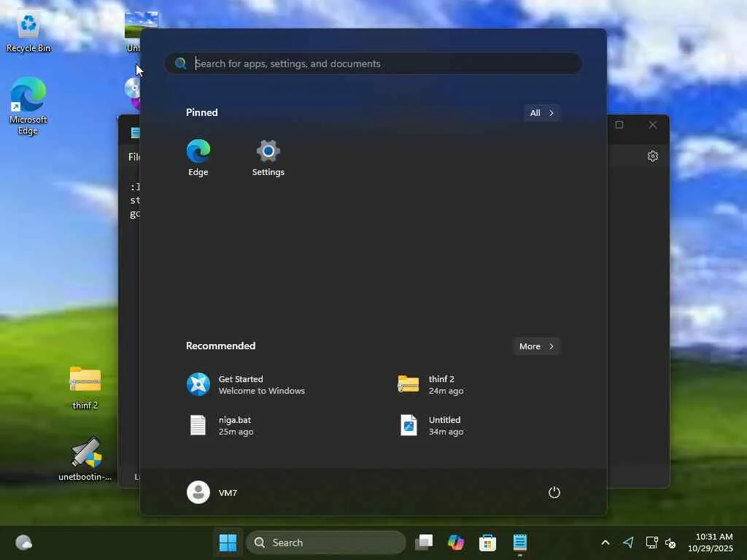Open Task View from the taskbar

[424, 542]
